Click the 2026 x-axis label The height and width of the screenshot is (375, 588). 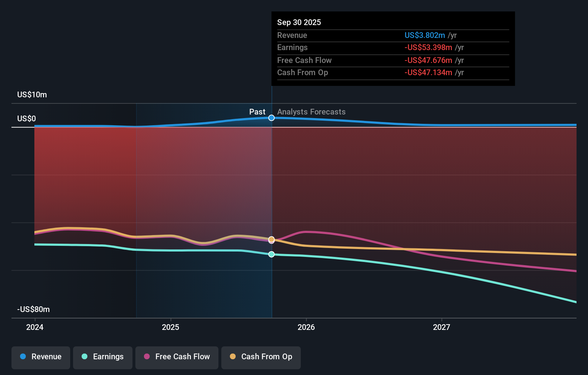click(306, 327)
